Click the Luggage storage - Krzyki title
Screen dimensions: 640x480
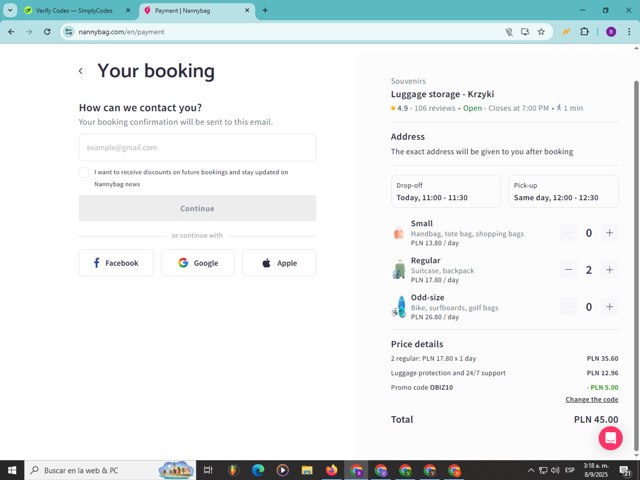[x=442, y=94]
